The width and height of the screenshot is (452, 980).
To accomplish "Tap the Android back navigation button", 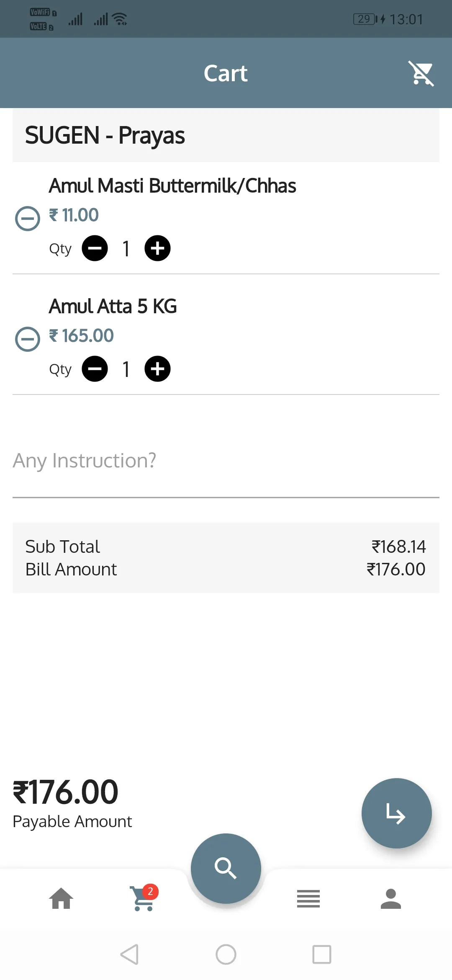I will coord(130,954).
